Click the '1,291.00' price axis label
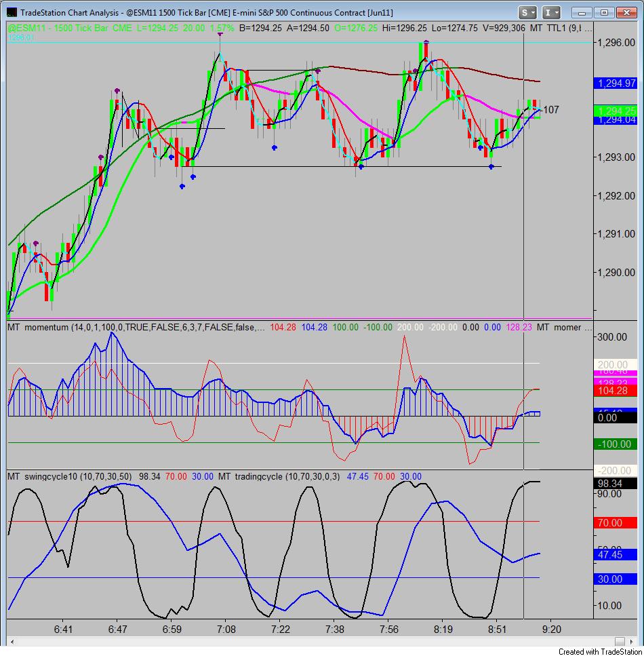The height and width of the screenshot is (656, 644). [616, 233]
